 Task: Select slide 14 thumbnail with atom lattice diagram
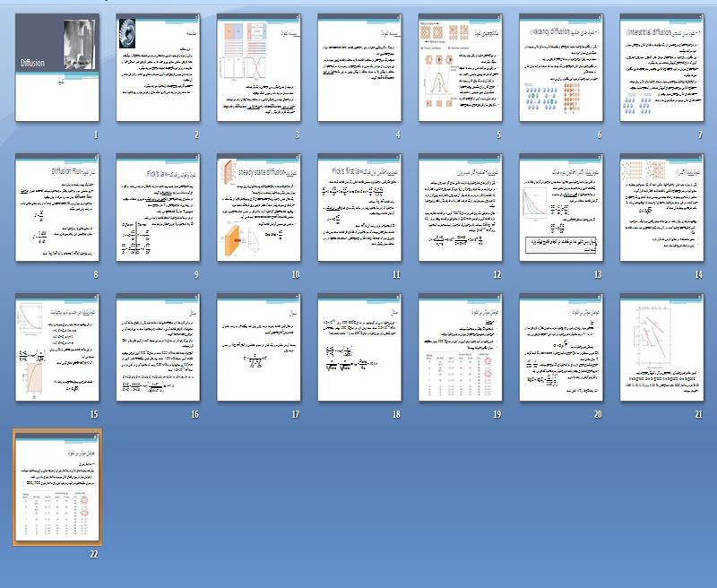(x=661, y=207)
